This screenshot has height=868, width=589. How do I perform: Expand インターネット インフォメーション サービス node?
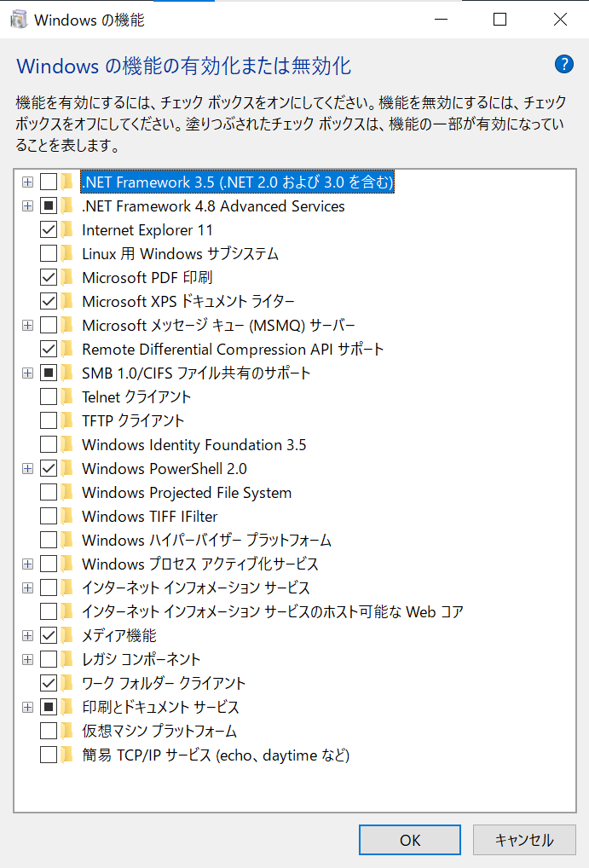point(27,587)
